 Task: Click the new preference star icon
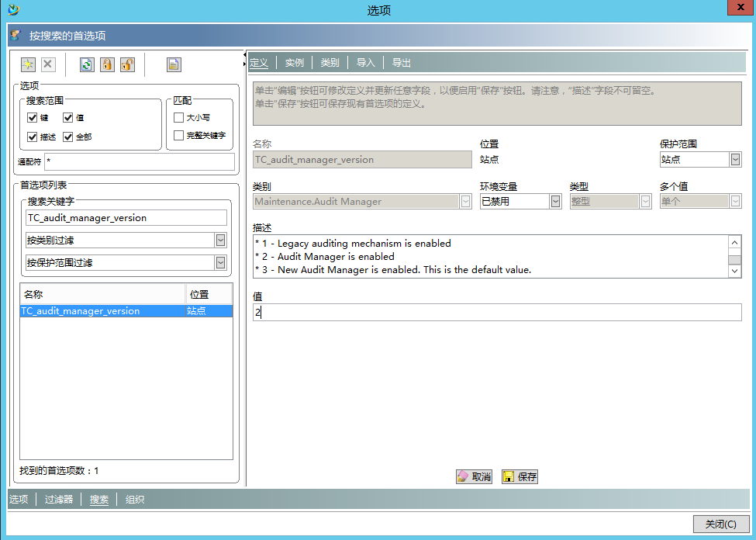click(x=28, y=64)
